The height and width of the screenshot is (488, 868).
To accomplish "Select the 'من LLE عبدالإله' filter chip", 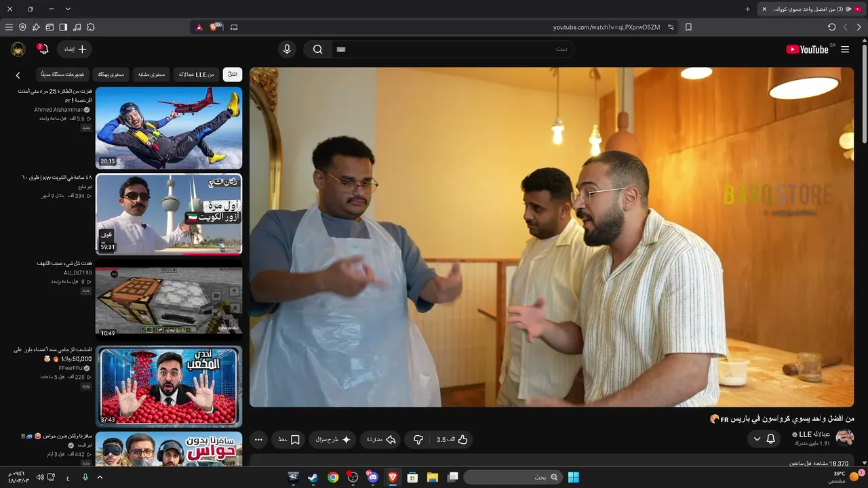I will [196, 75].
